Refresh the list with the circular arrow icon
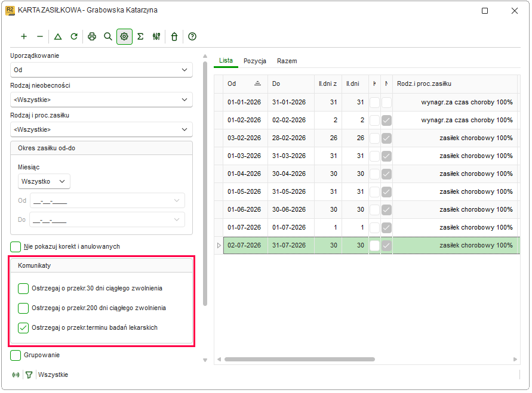 tap(74, 36)
